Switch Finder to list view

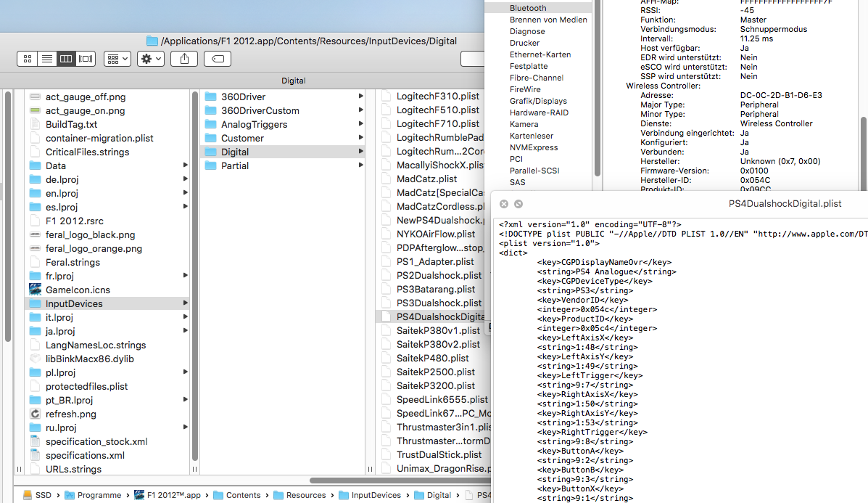47,59
